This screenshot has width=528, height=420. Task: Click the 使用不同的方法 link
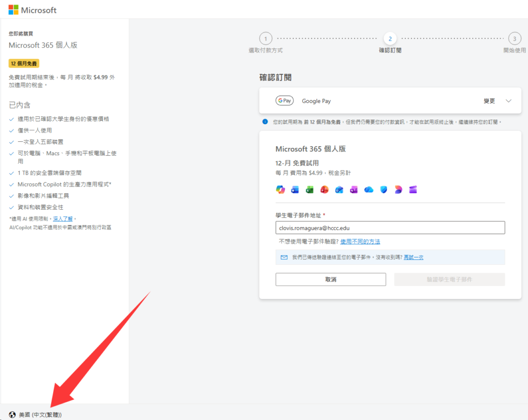360,241
